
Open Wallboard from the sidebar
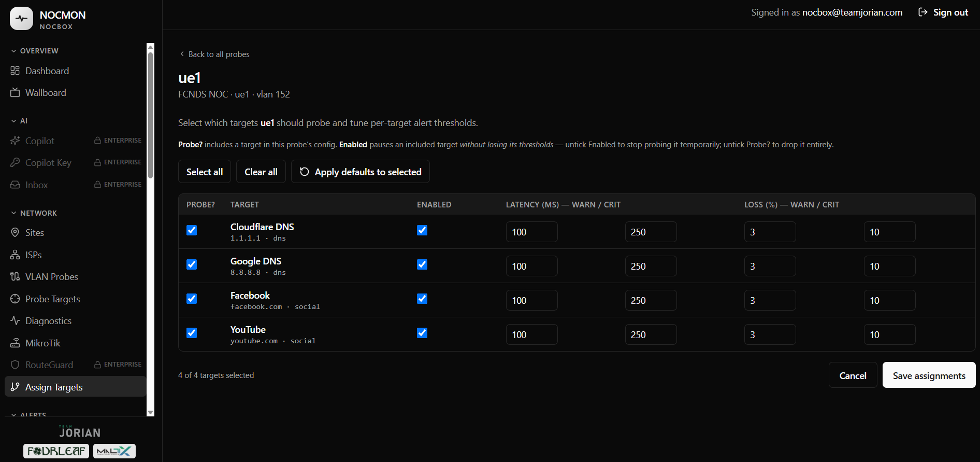76,92
